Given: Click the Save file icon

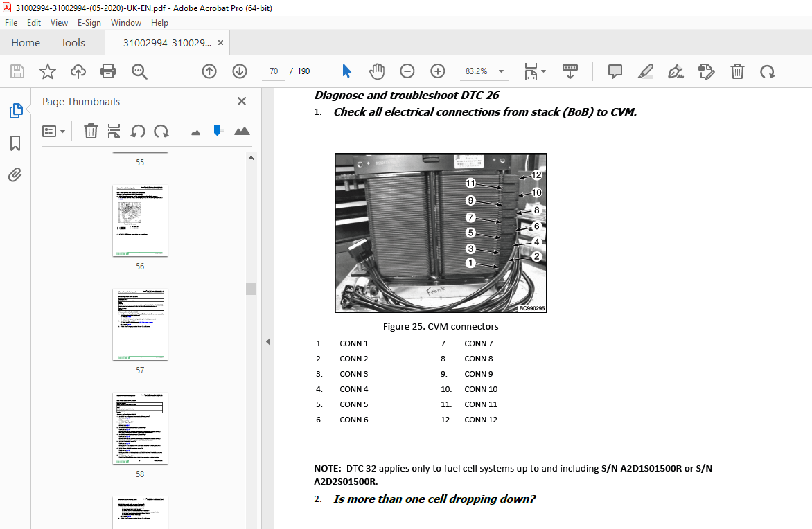Looking at the screenshot, I should [x=17, y=71].
